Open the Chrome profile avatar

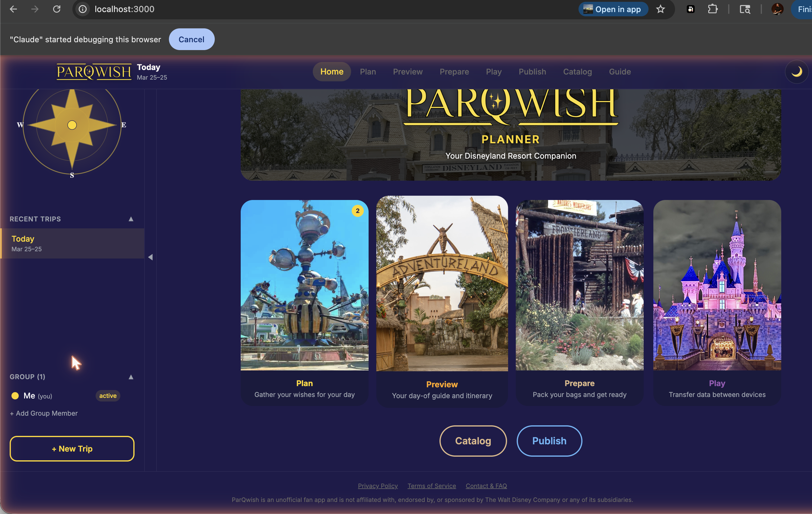tap(777, 9)
